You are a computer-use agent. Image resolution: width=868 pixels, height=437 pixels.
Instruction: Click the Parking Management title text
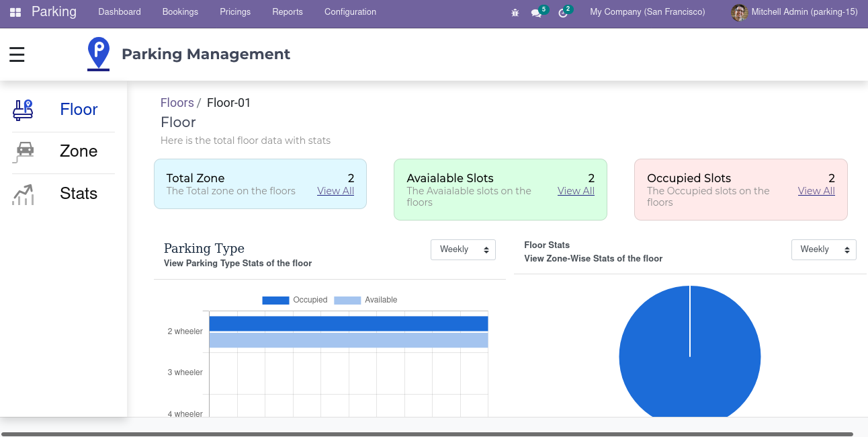click(206, 54)
